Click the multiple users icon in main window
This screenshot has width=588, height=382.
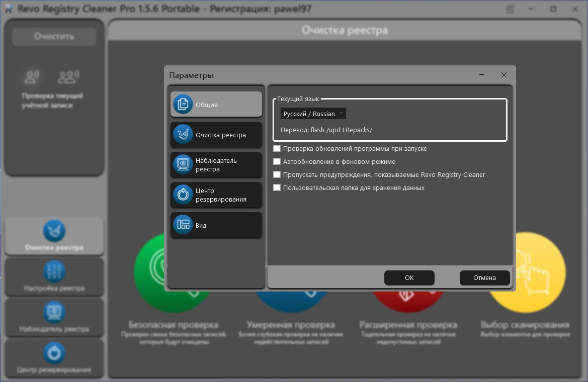tap(68, 76)
